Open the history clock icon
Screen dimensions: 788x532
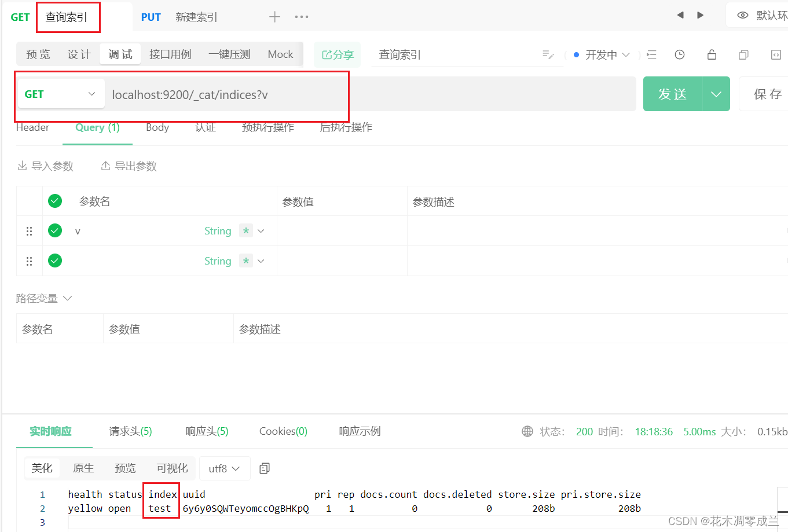click(680, 54)
